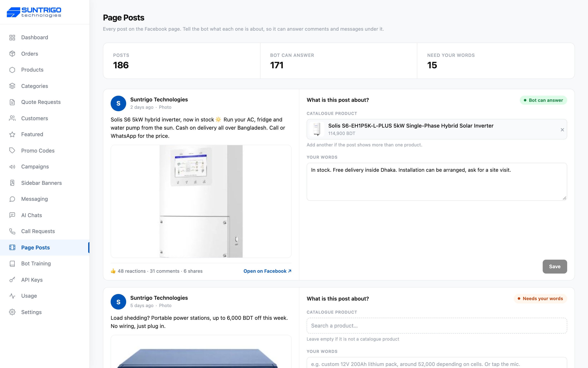The width and height of the screenshot is (588, 368).
Task: Click the Suntrigo Technologies logo
Action: 34,12
